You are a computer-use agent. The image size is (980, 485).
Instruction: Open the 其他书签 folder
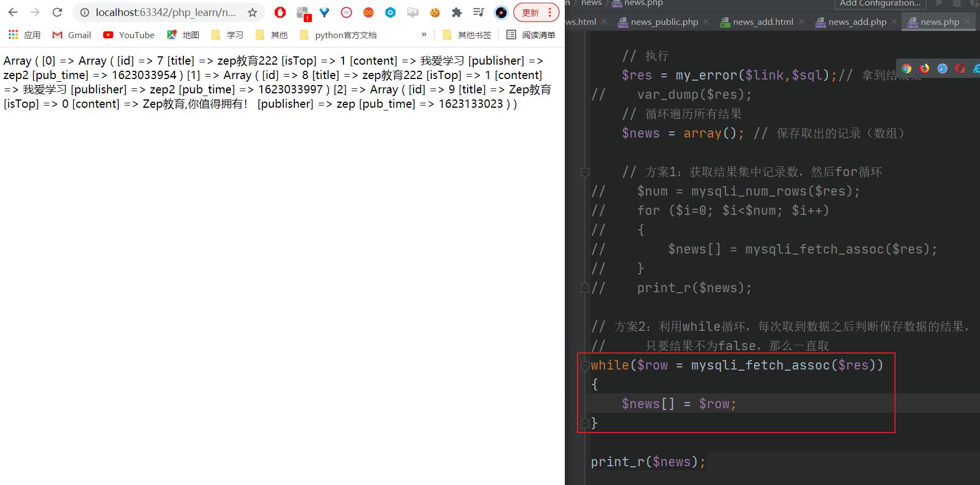467,35
